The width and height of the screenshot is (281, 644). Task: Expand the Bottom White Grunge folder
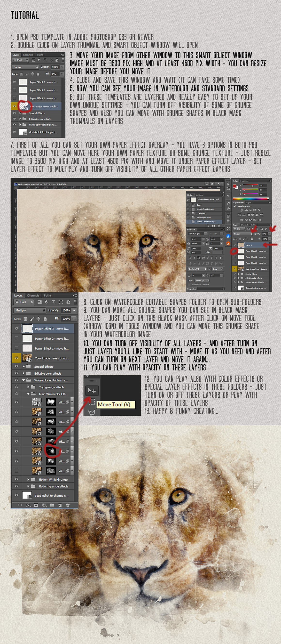28,479
